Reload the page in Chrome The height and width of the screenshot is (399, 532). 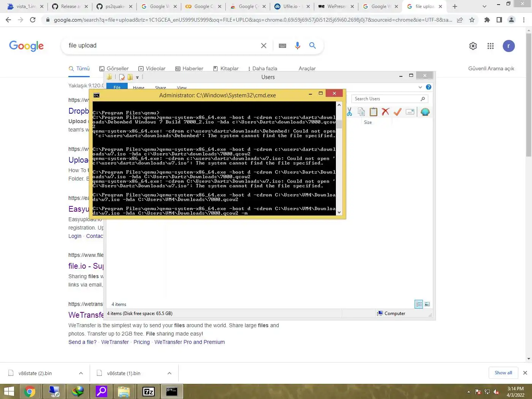click(33, 20)
